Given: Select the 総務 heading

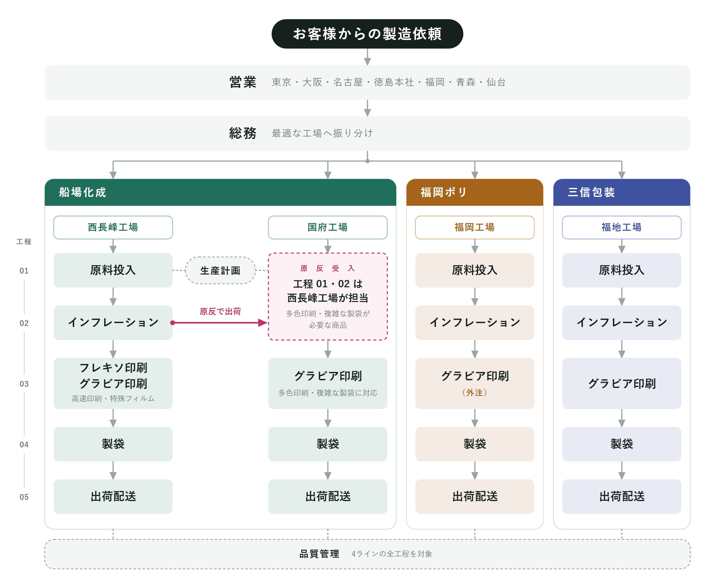Looking at the screenshot, I should (243, 133).
